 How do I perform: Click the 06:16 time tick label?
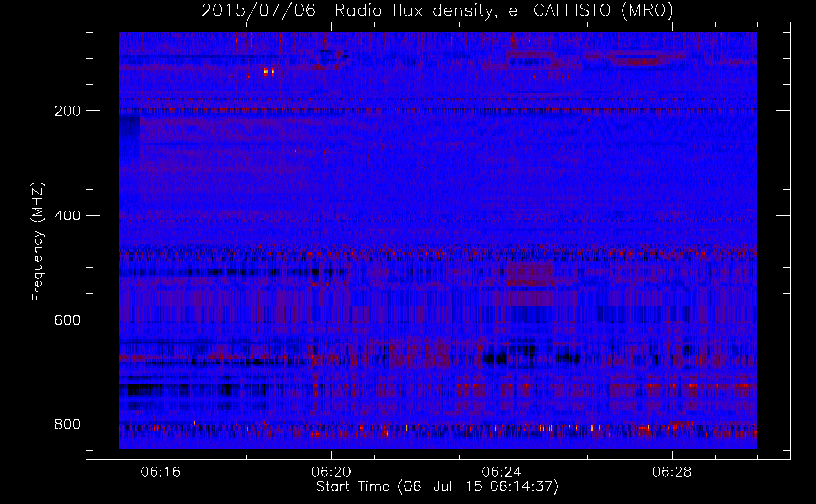161,472
